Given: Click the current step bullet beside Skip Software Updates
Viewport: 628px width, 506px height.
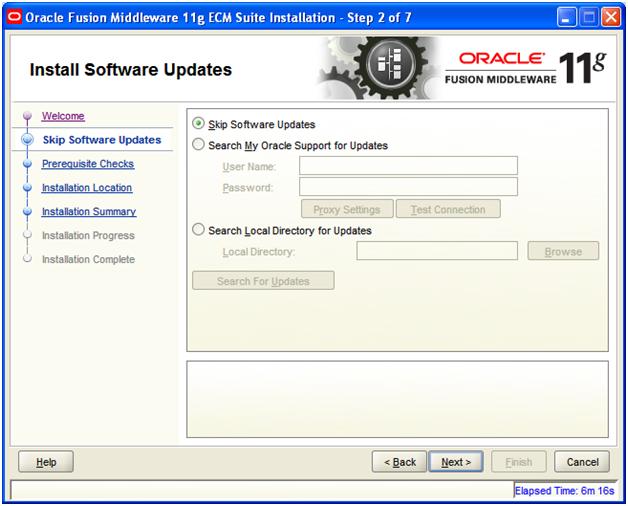Looking at the screenshot, I should click(27, 139).
